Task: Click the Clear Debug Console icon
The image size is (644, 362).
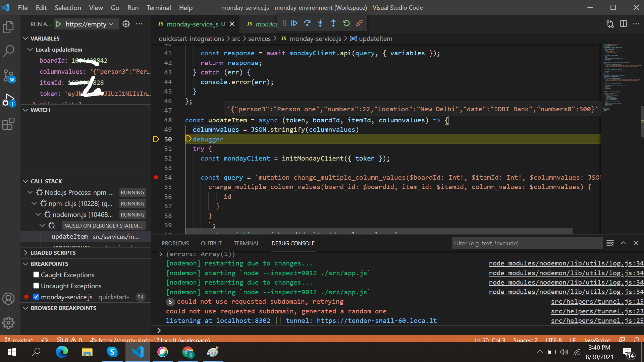Action: pyautogui.click(x=610, y=243)
